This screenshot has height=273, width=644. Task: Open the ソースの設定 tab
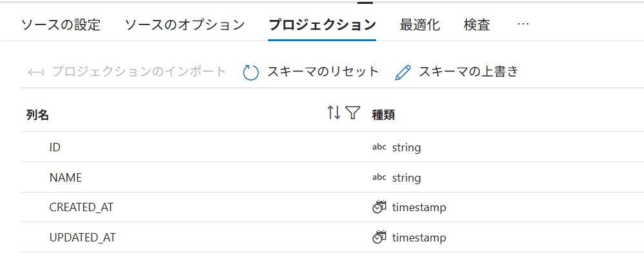click(x=61, y=25)
